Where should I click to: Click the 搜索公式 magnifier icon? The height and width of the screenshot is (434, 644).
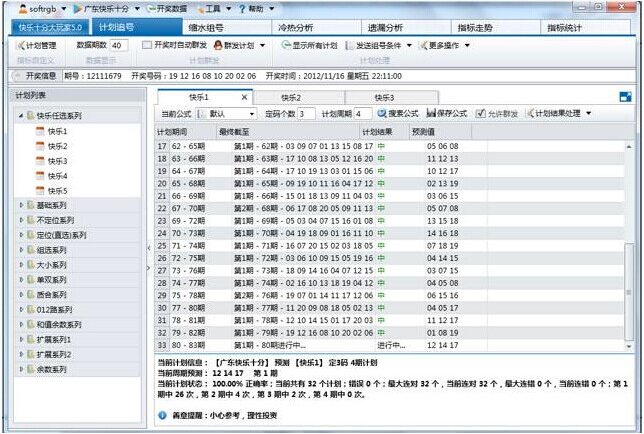pos(382,114)
